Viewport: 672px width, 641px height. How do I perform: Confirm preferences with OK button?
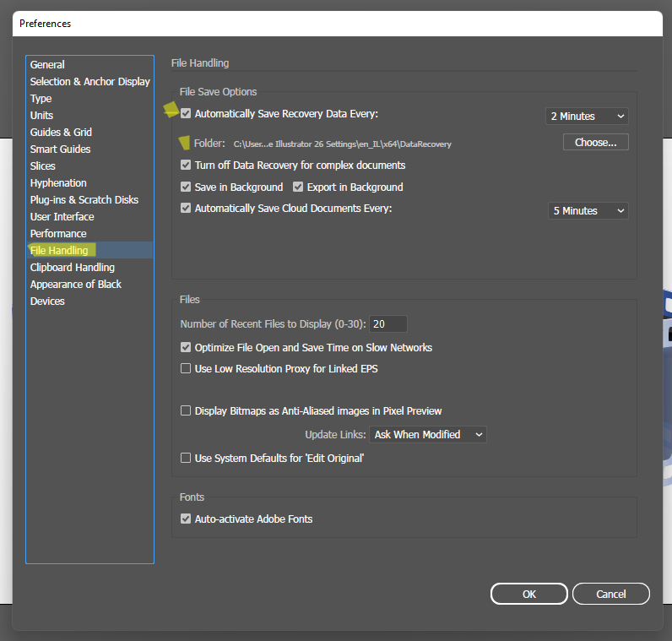click(x=528, y=594)
